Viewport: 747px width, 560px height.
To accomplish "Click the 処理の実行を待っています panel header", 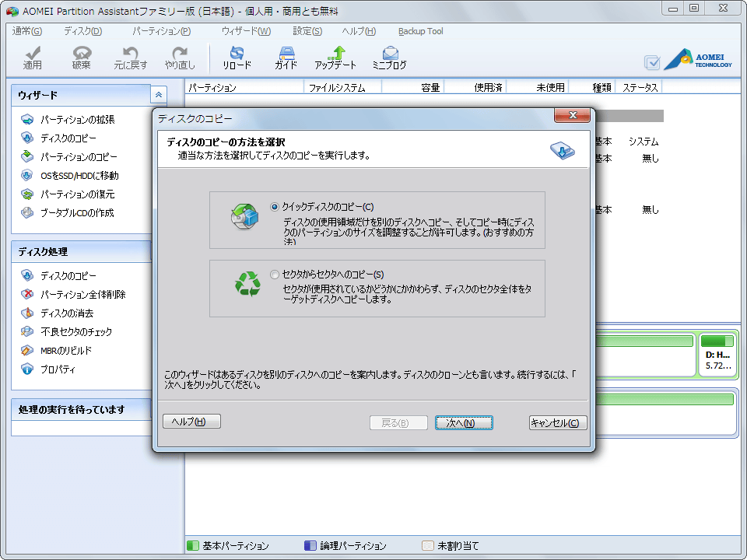I will point(82,410).
